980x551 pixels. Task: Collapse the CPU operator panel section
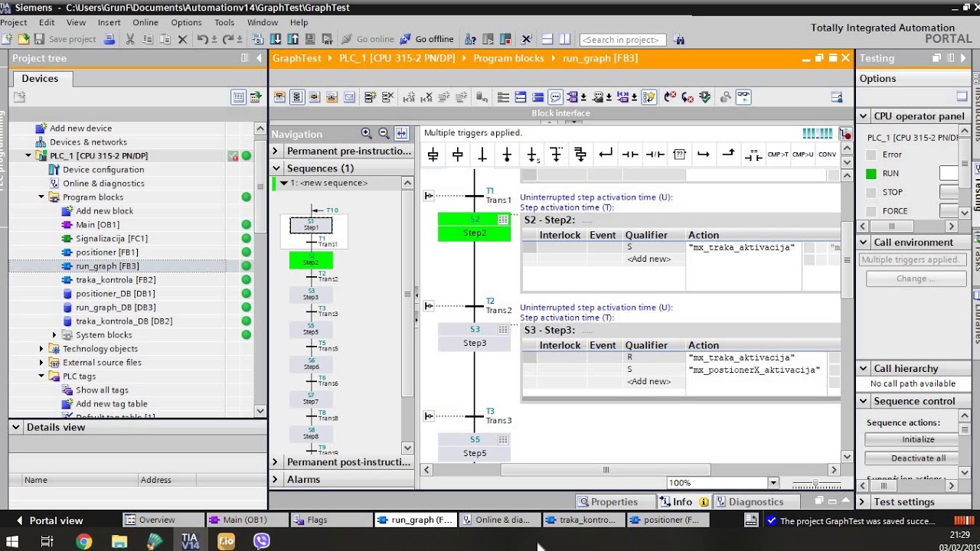[x=863, y=116]
